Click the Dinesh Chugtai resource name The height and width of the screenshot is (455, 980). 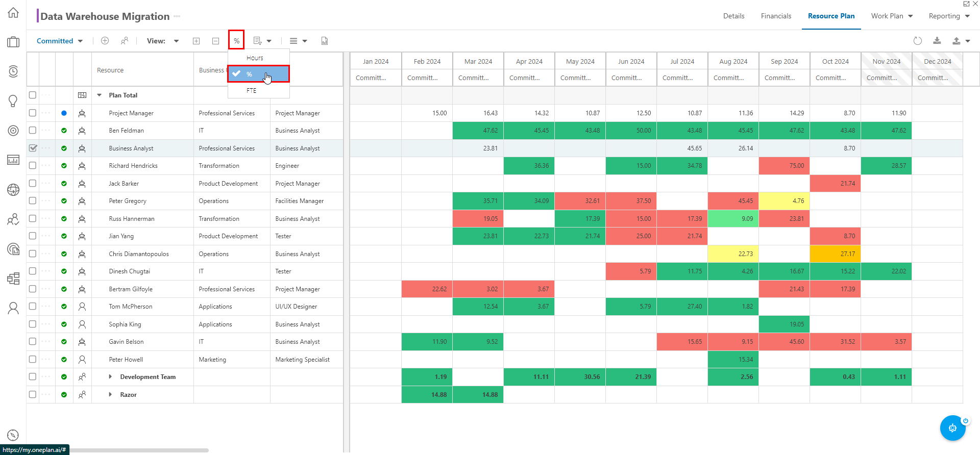(130, 271)
